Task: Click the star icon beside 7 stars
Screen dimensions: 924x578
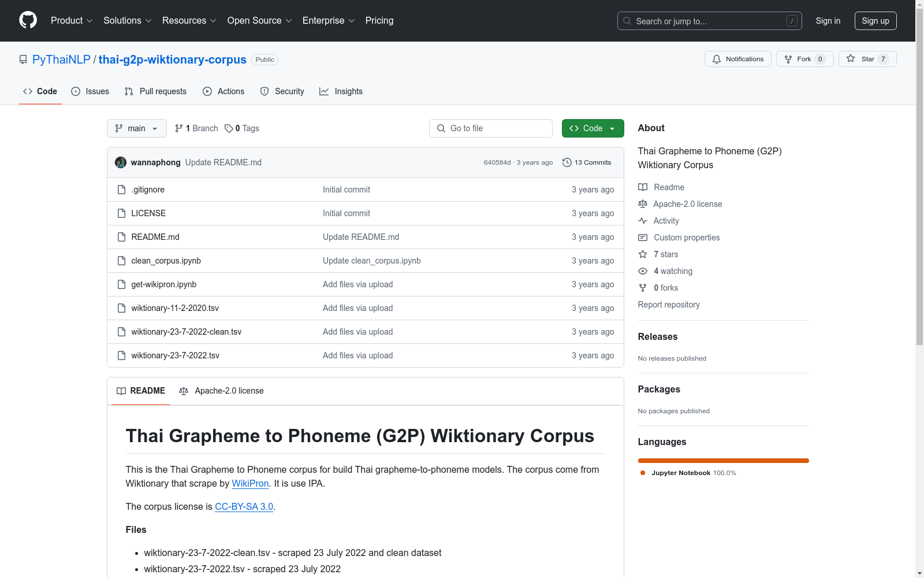Action: point(643,254)
